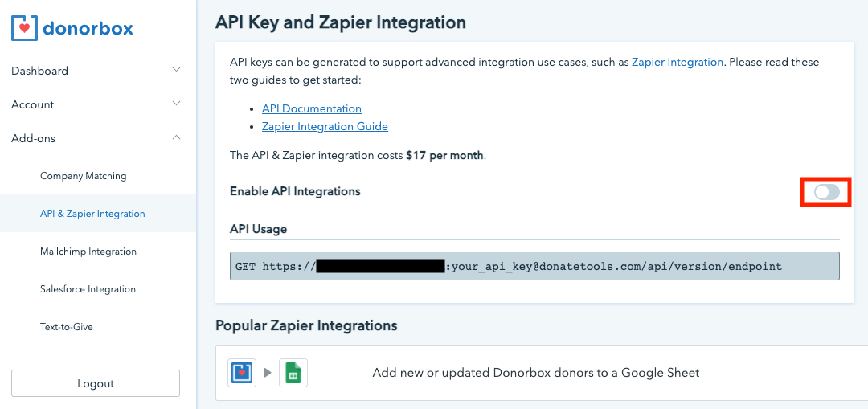Click the Donorbox icon in Zapier integration row
This screenshot has height=409, width=868.
point(242,373)
